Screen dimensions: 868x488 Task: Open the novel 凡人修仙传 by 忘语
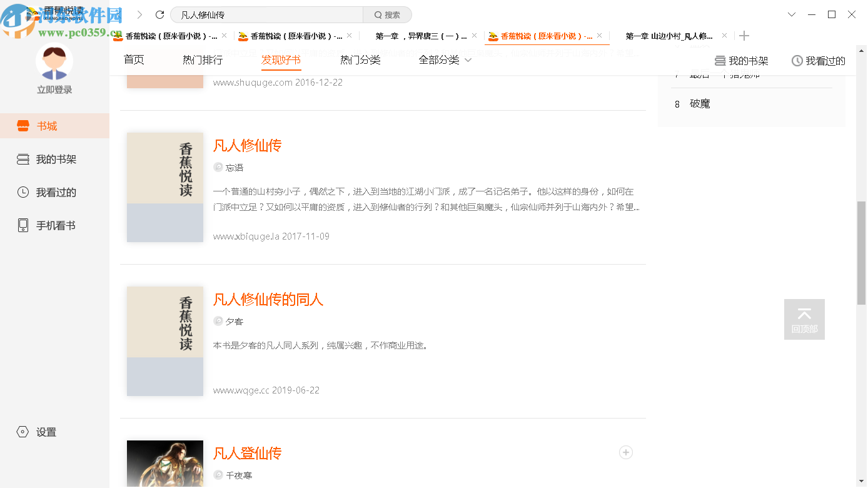[247, 146]
